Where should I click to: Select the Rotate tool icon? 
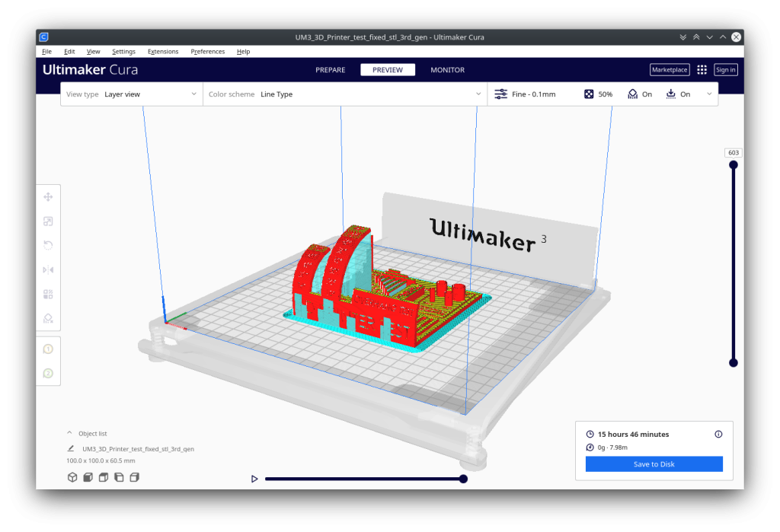coord(48,246)
